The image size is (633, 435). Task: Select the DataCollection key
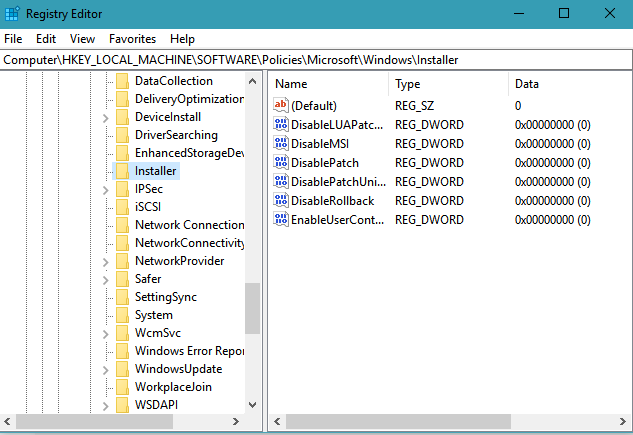173,81
